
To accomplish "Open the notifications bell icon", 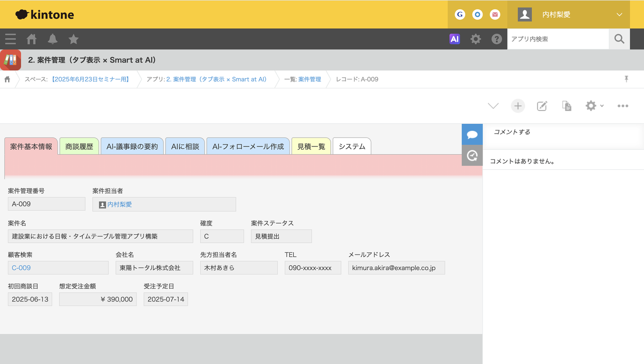I will pos(53,39).
